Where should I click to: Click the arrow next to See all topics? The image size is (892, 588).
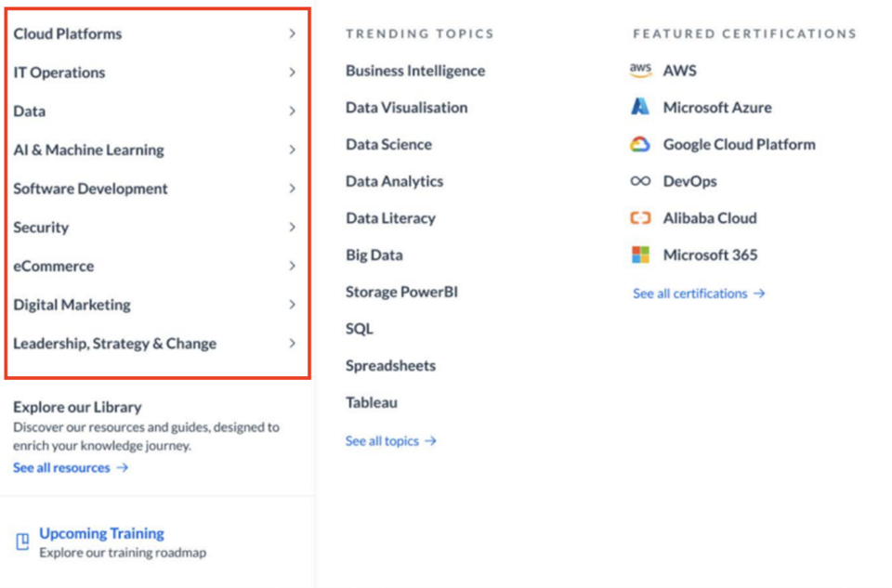430,440
